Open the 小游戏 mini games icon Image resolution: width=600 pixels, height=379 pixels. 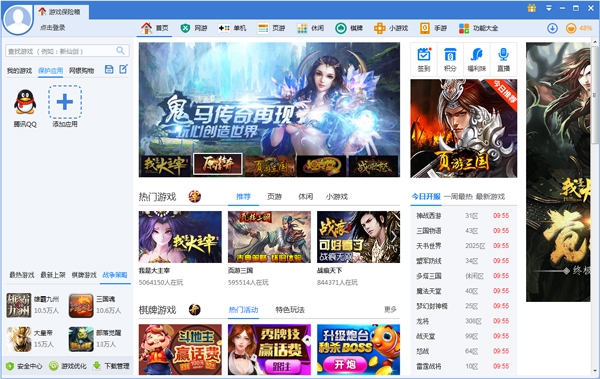(x=379, y=28)
